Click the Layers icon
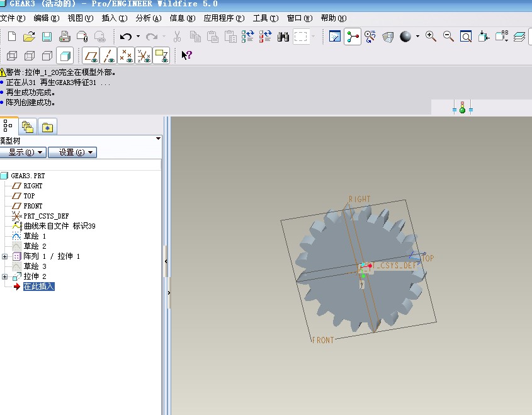Viewport: 532px width, 415px height. (519, 37)
